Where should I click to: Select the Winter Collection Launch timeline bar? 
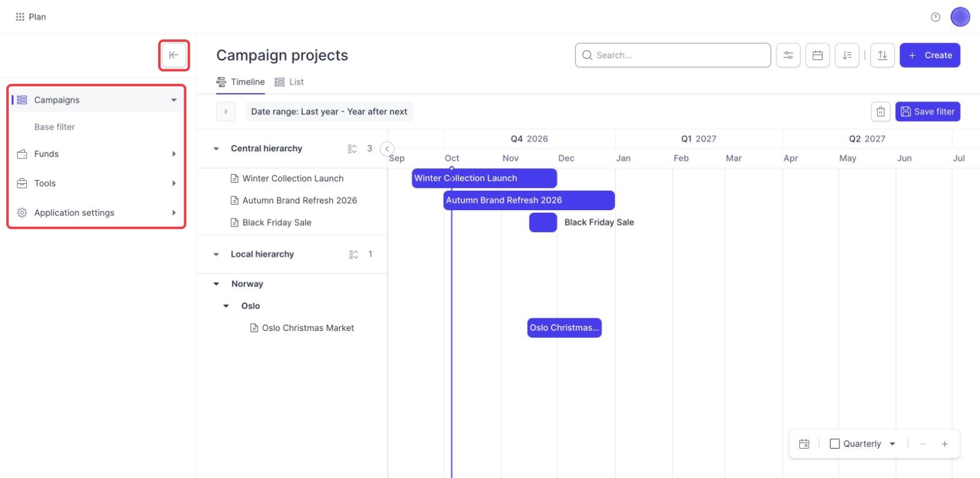(484, 178)
